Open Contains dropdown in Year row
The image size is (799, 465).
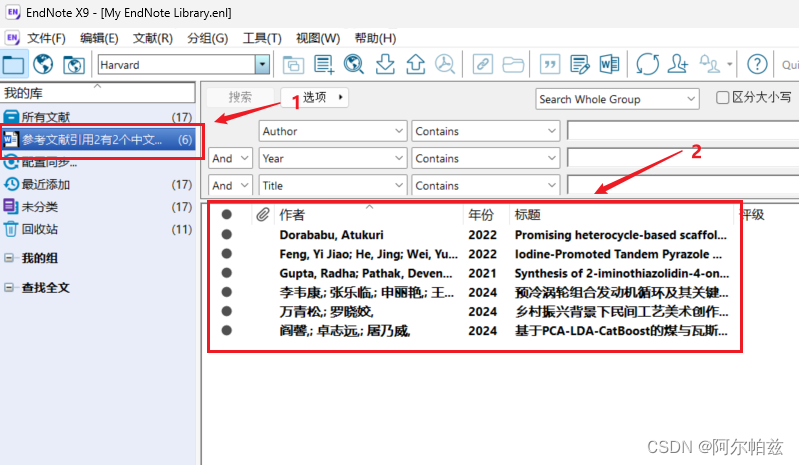[x=486, y=158]
